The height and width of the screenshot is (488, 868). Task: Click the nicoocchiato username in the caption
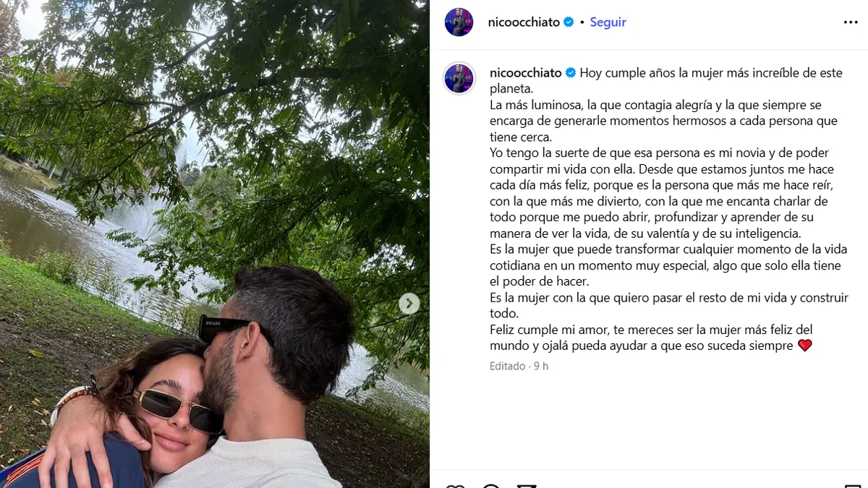pos(526,72)
